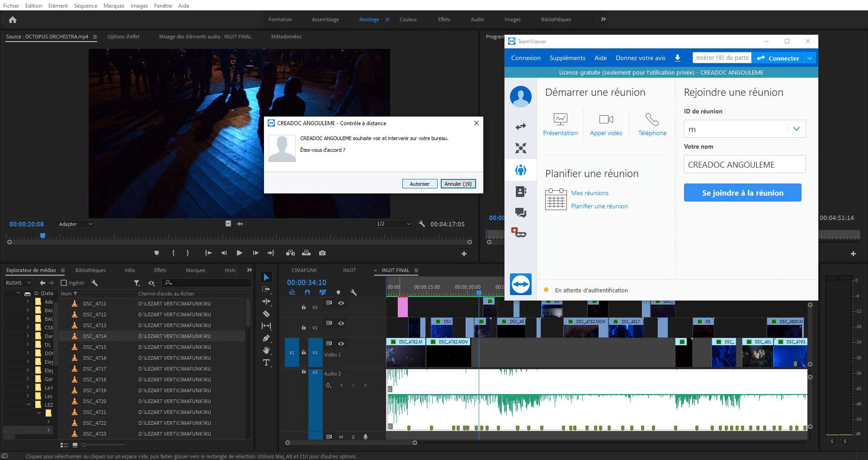Open Source monitor wrench settings

coord(422,224)
